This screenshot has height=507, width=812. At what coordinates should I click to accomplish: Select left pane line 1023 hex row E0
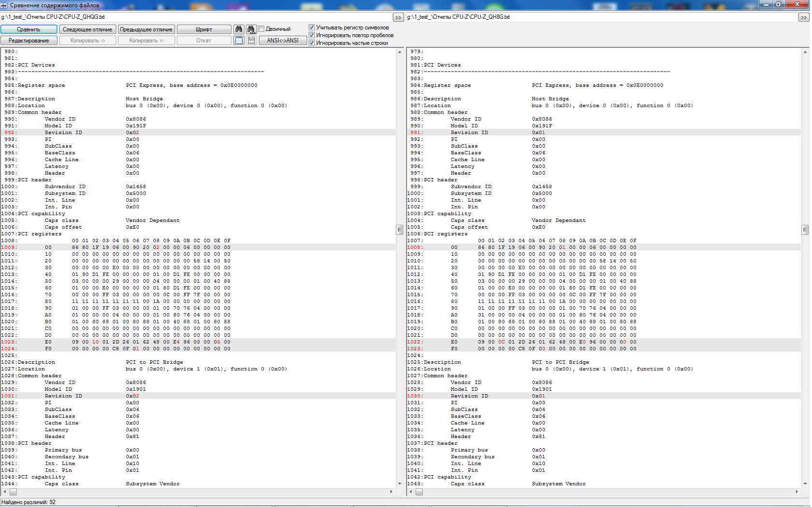click(x=198, y=342)
